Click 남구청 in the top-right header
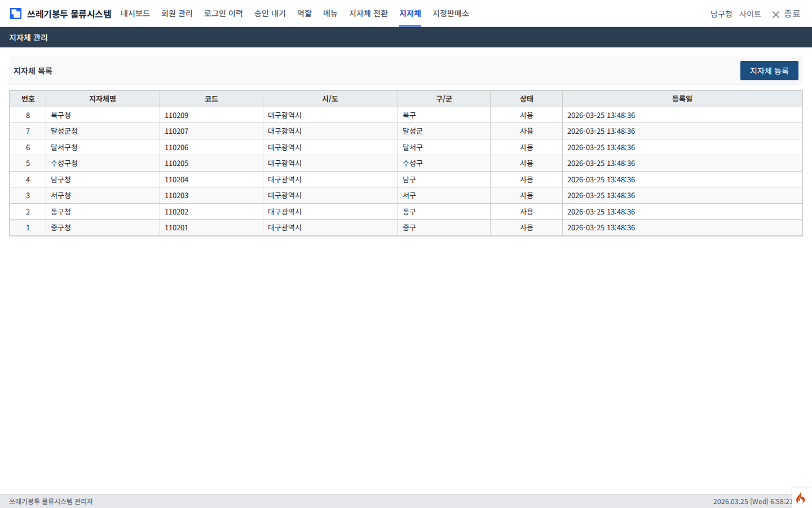Screen dimensions: 812x508 point(721,14)
